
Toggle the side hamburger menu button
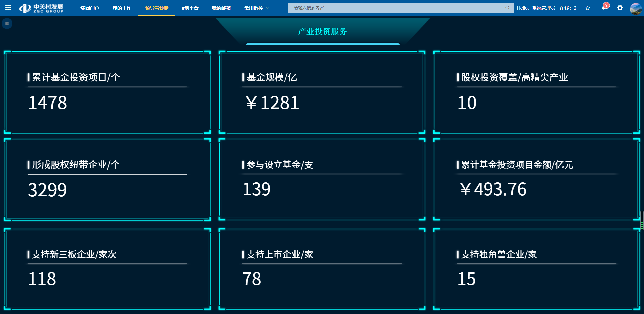[x=7, y=24]
